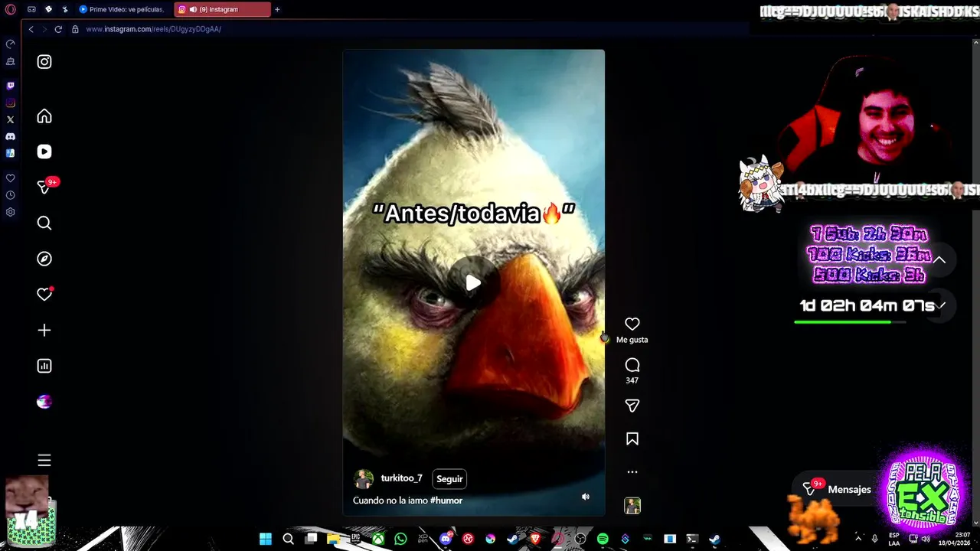Open the Windows Start menu
The height and width of the screenshot is (551, 980).
[x=266, y=539]
